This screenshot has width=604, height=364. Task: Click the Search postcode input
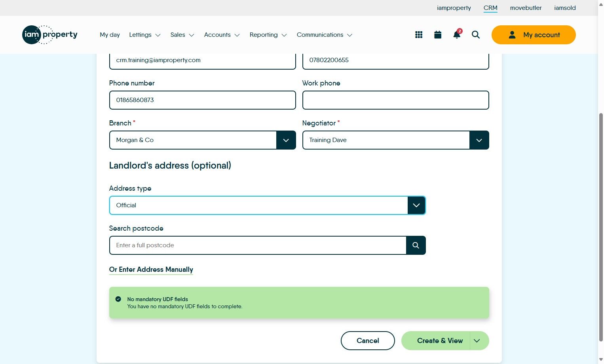258,245
